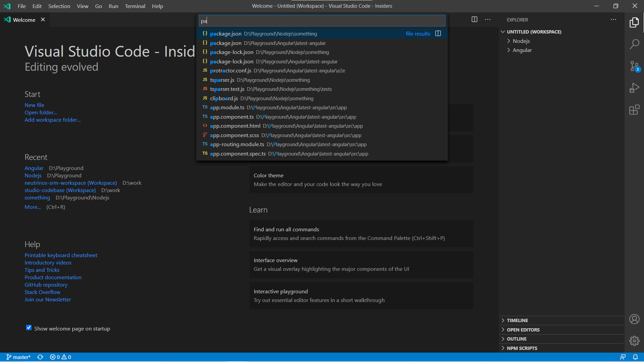Open the Printable keyboard cheatsheet link
The image size is (644, 362).
(61, 255)
